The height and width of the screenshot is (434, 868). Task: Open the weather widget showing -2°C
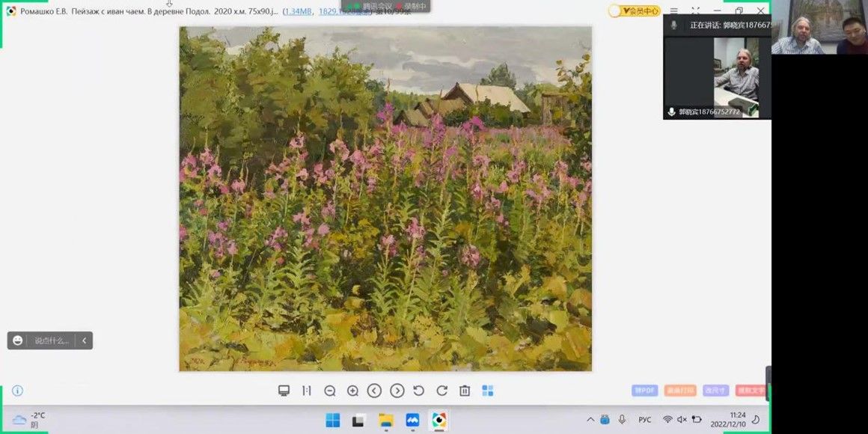(28, 421)
